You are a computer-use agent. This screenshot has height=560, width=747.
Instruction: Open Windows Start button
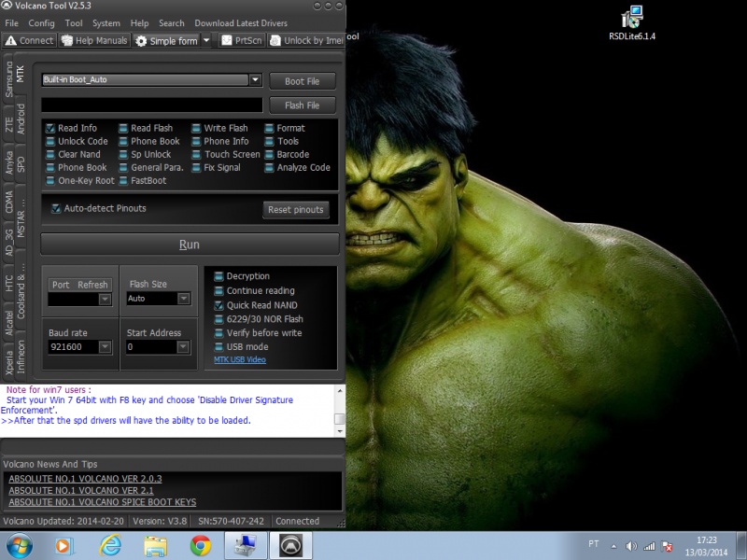[x=20, y=545]
